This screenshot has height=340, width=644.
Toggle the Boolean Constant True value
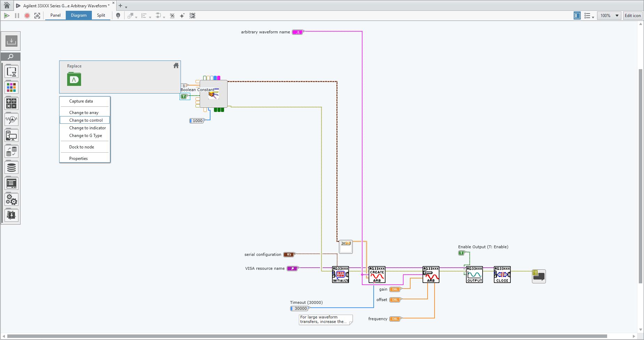pos(184,96)
